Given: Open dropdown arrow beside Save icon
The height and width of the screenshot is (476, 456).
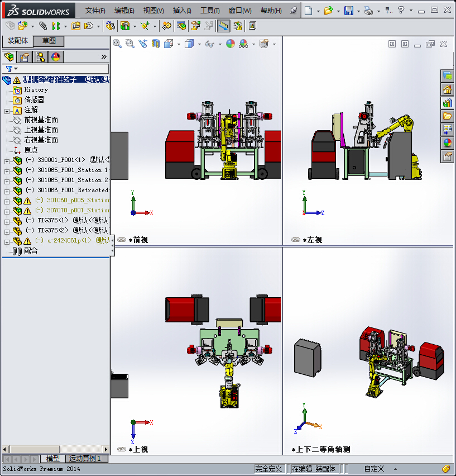Looking at the screenshot, I should [x=358, y=11].
